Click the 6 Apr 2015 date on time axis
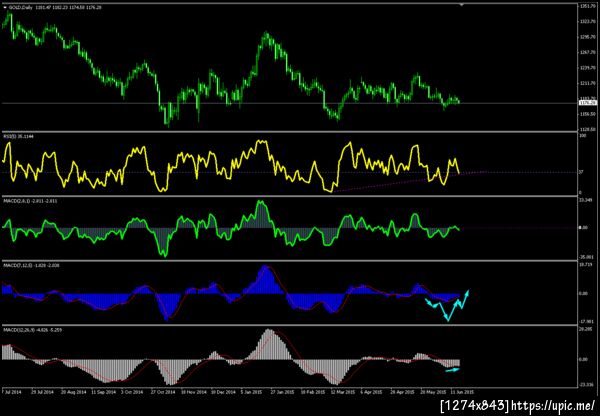The width and height of the screenshot is (600, 416). [372, 392]
